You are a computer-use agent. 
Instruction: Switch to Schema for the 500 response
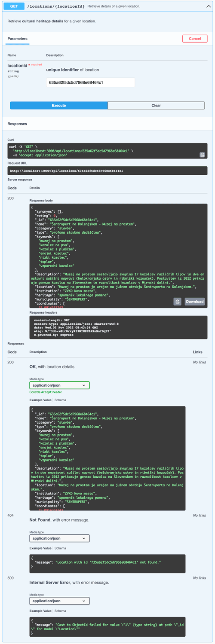pyautogui.click(x=60, y=610)
